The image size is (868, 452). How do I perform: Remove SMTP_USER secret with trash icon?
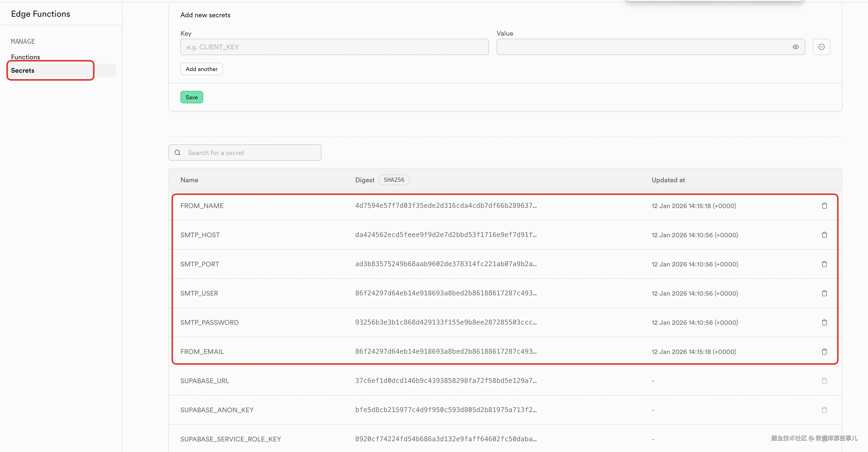click(x=824, y=293)
